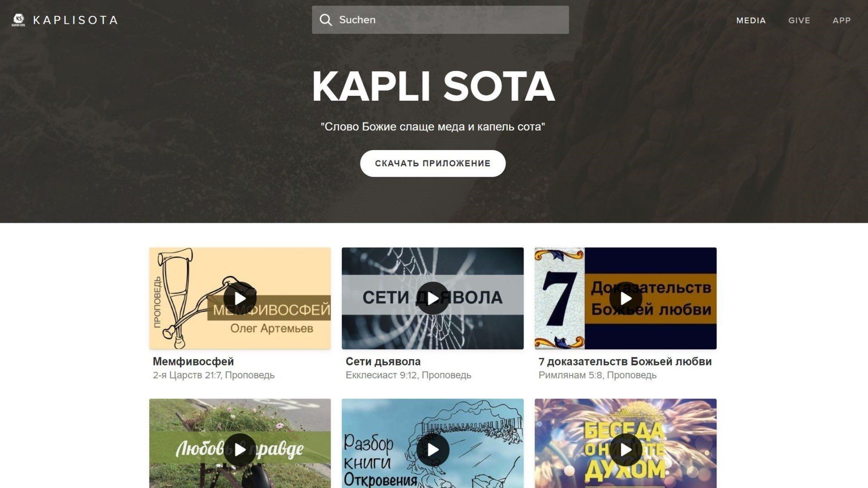Open the Мемфивосфей title link
The height and width of the screenshot is (488, 868).
click(x=193, y=361)
